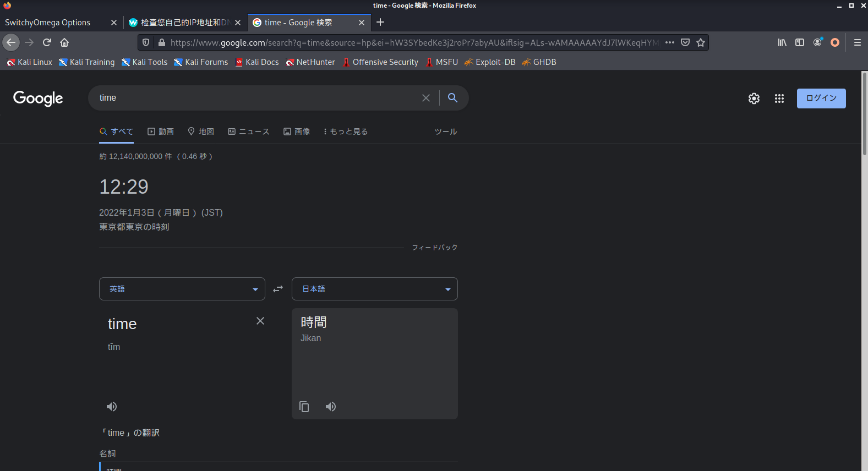
Task: Open the Firefox account icon
Action: (x=817, y=42)
